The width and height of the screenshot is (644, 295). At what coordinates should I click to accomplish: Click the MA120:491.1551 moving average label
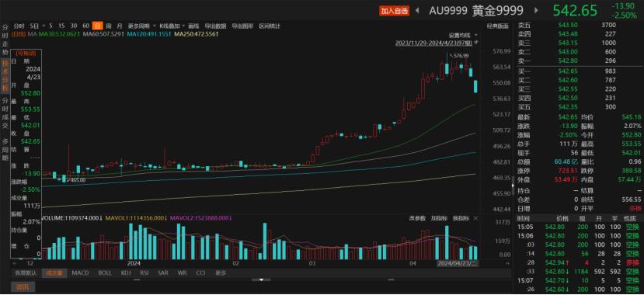click(149, 34)
